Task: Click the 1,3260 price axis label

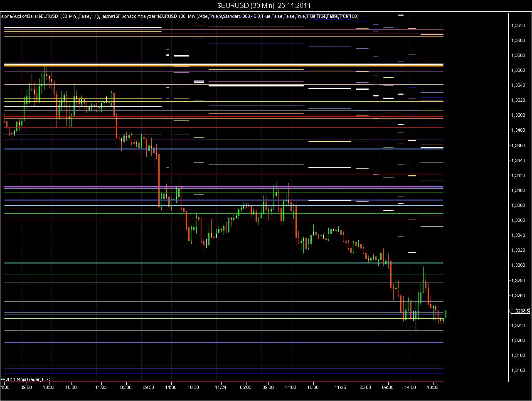Action: (518, 295)
